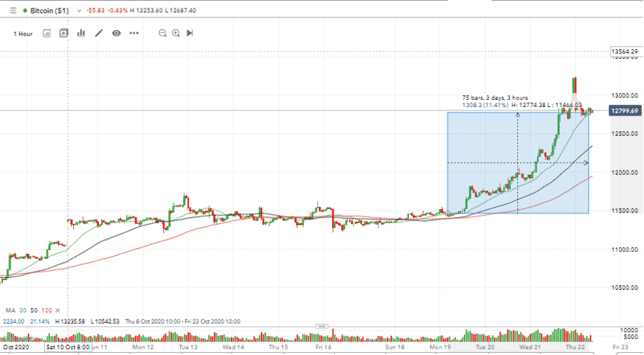Image resolution: width=644 pixels, height=355 pixels.
Task: Click the Mon 19 date axis label
Action: [x=440, y=347]
